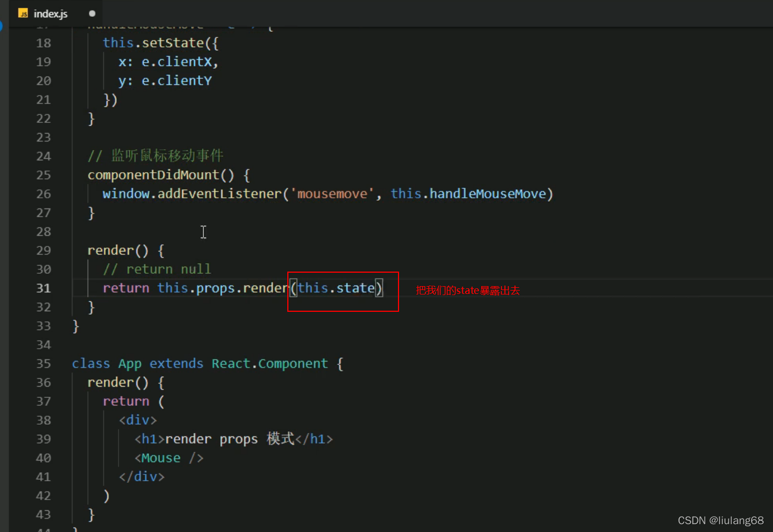Click line number 31 in gutter
The width and height of the screenshot is (773, 532).
(44, 288)
